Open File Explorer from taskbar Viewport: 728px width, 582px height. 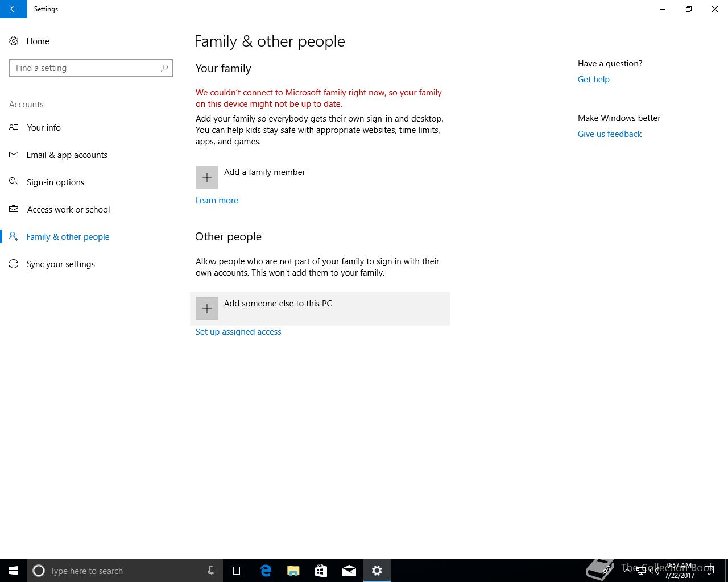293,571
